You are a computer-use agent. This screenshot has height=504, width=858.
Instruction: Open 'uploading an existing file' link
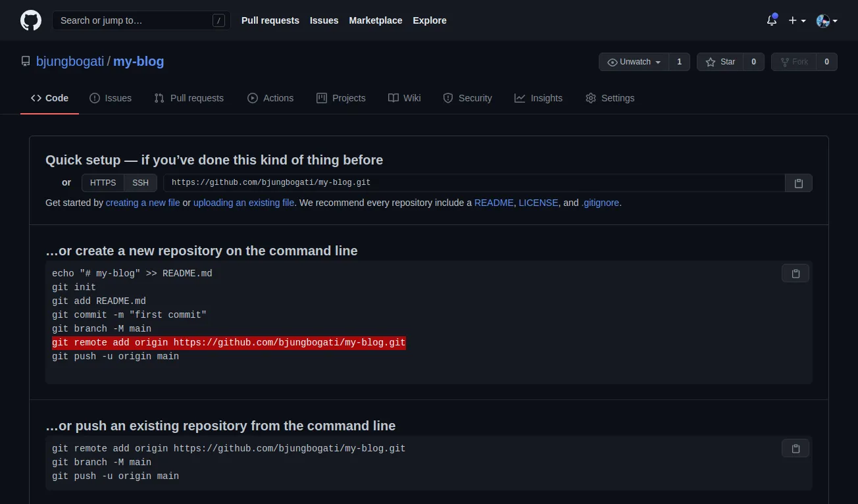pyautogui.click(x=243, y=203)
